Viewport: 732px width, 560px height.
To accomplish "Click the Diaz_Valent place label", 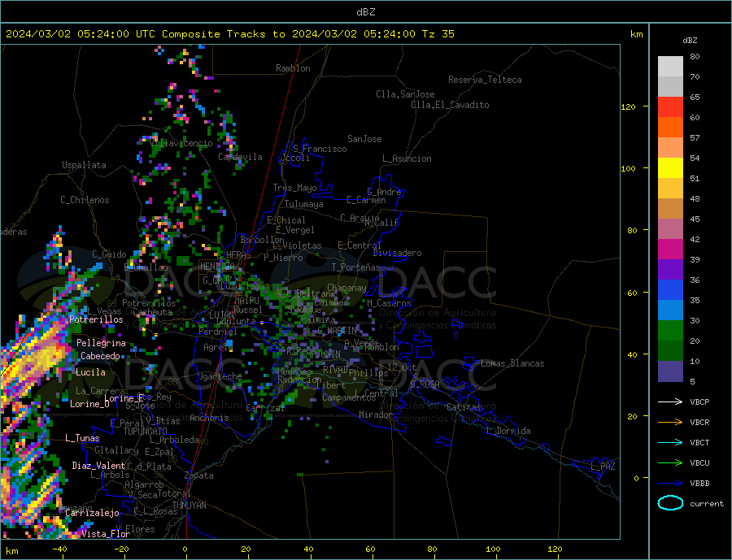I will point(98,466).
